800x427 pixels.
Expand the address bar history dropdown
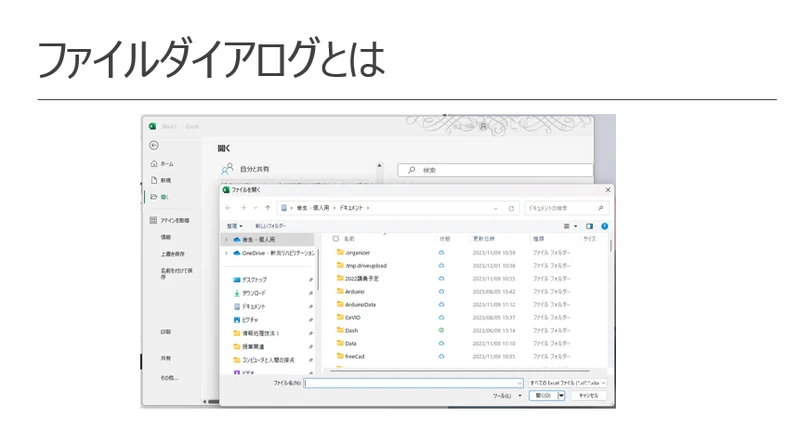pyautogui.click(x=495, y=208)
